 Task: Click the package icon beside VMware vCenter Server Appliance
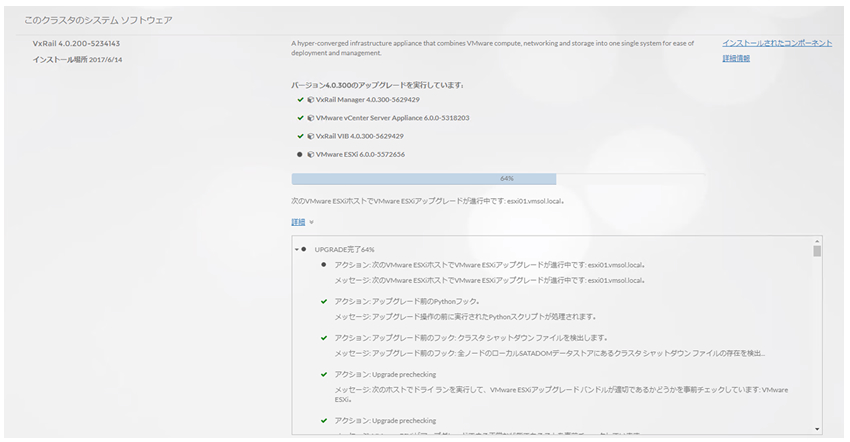tap(311, 118)
